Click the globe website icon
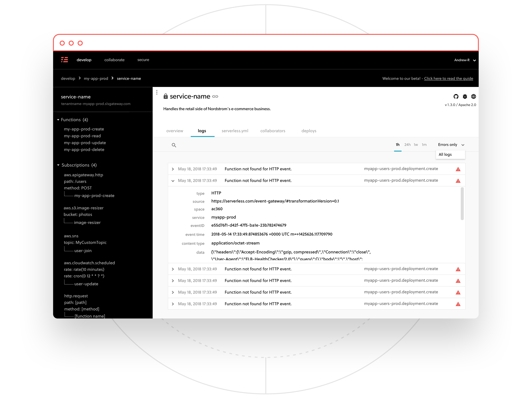This screenshot has height=399, width=532. click(473, 96)
